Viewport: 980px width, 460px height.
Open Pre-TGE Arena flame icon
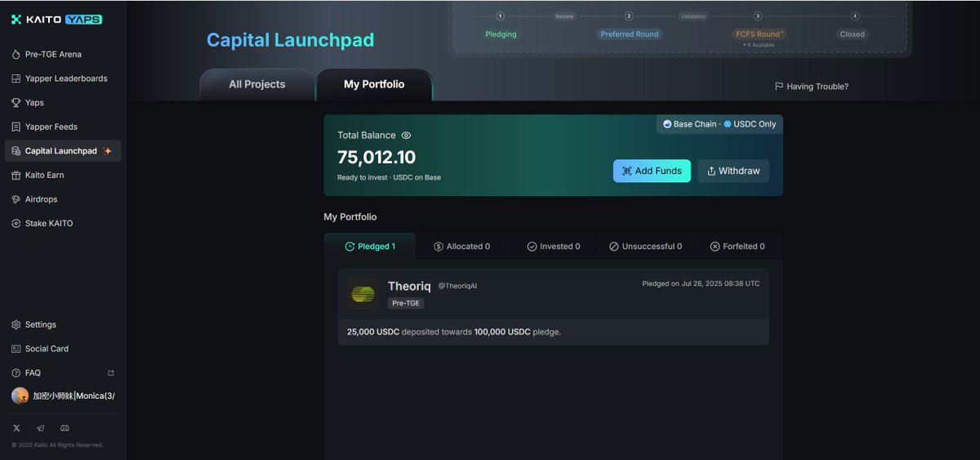[x=16, y=55]
